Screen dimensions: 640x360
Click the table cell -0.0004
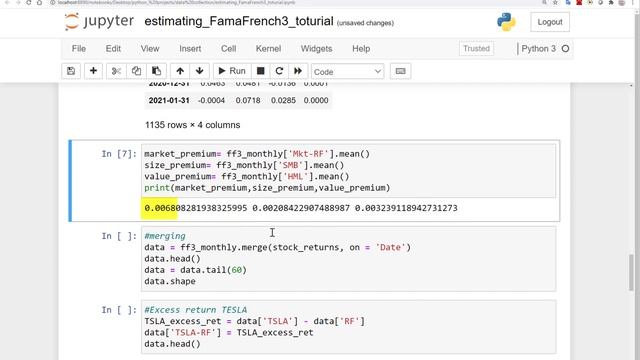pos(211,100)
